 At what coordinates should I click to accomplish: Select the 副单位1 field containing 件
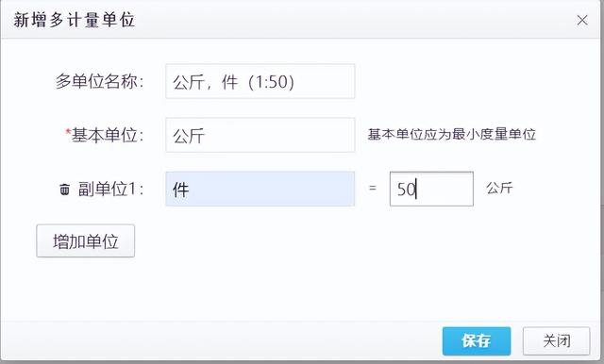[260, 189]
